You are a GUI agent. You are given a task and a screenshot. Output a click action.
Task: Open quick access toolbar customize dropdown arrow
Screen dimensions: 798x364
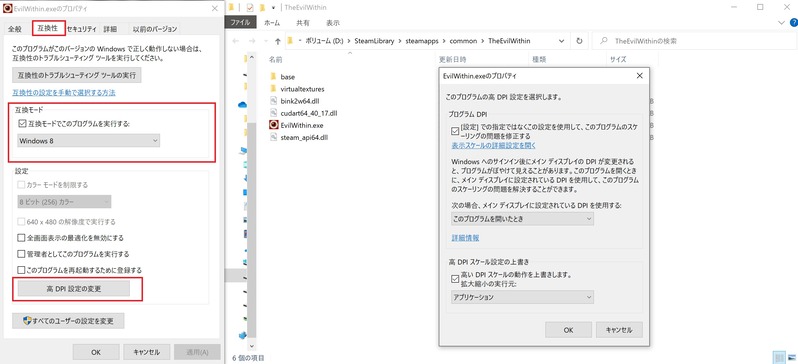click(x=274, y=8)
